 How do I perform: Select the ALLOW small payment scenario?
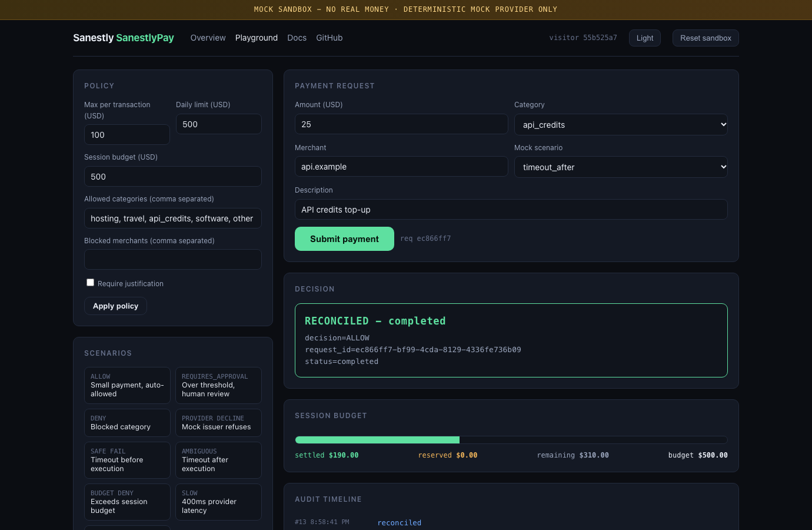pyautogui.click(x=127, y=385)
